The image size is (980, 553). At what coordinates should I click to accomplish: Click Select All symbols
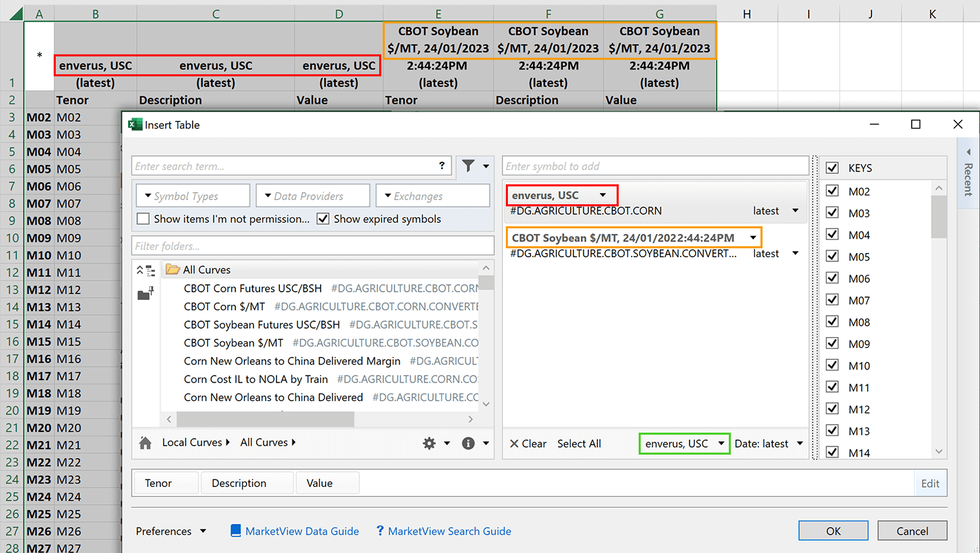pyautogui.click(x=579, y=444)
